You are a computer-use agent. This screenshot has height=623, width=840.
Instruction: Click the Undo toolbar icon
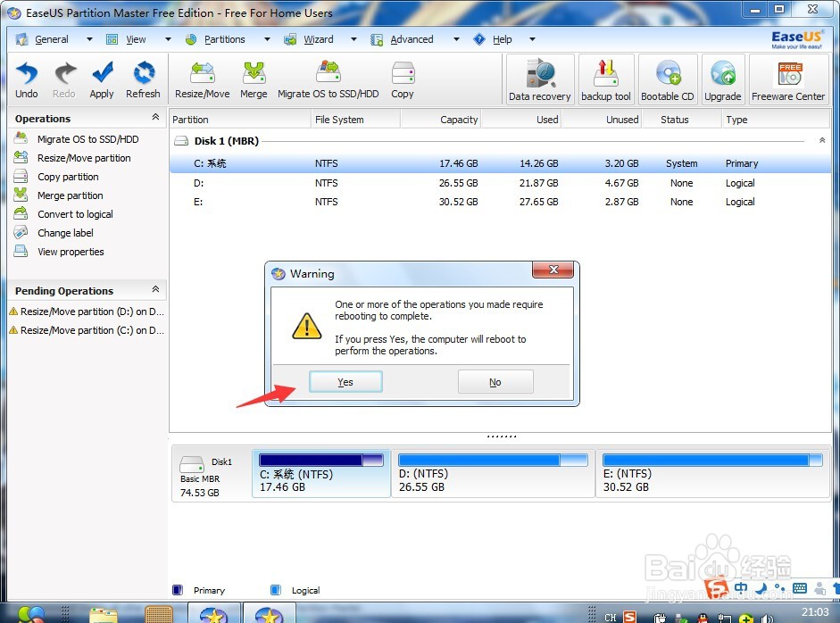click(x=26, y=79)
